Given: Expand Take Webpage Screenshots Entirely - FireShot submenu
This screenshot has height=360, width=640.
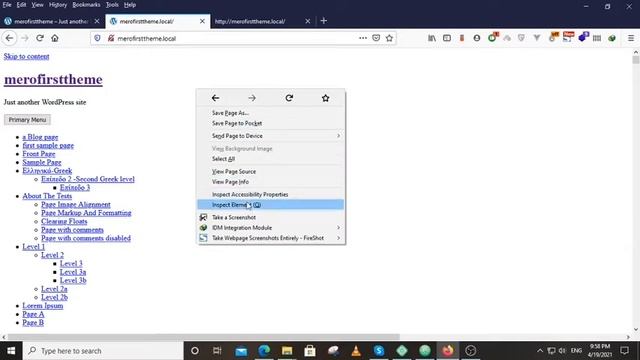Looking at the screenshot, I should click(x=271, y=238).
